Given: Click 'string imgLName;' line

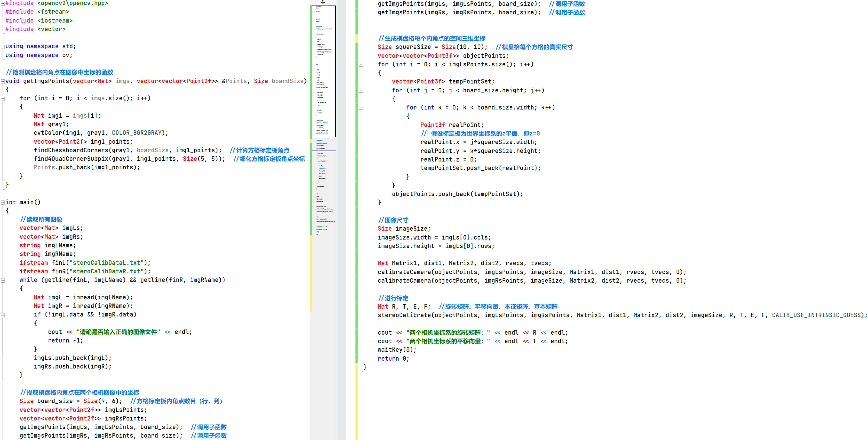Looking at the screenshot, I should point(48,245).
